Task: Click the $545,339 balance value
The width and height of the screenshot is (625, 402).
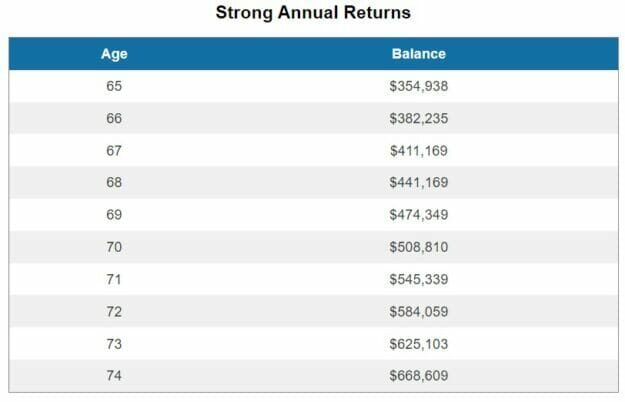Action: [418, 279]
